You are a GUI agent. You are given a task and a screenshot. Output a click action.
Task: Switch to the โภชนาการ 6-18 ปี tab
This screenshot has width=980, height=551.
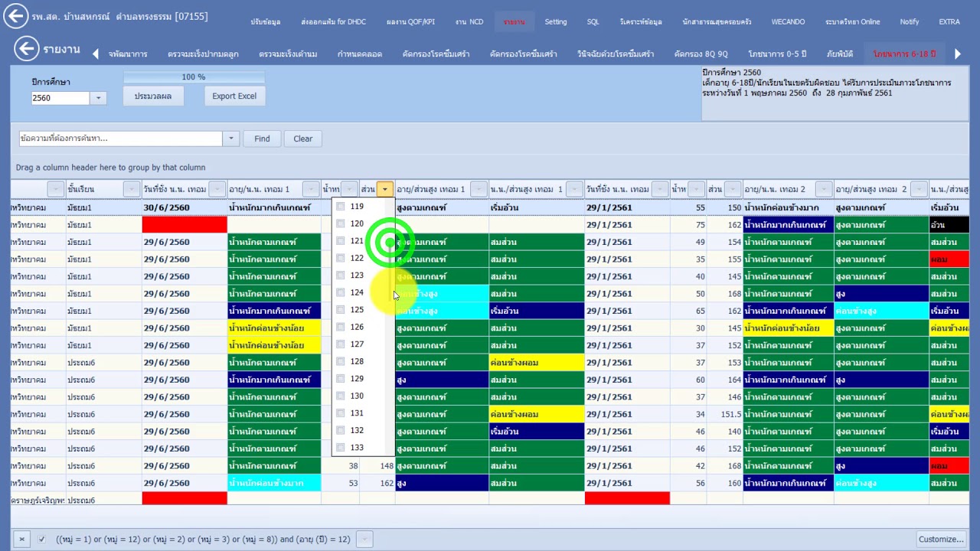[x=904, y=54]
